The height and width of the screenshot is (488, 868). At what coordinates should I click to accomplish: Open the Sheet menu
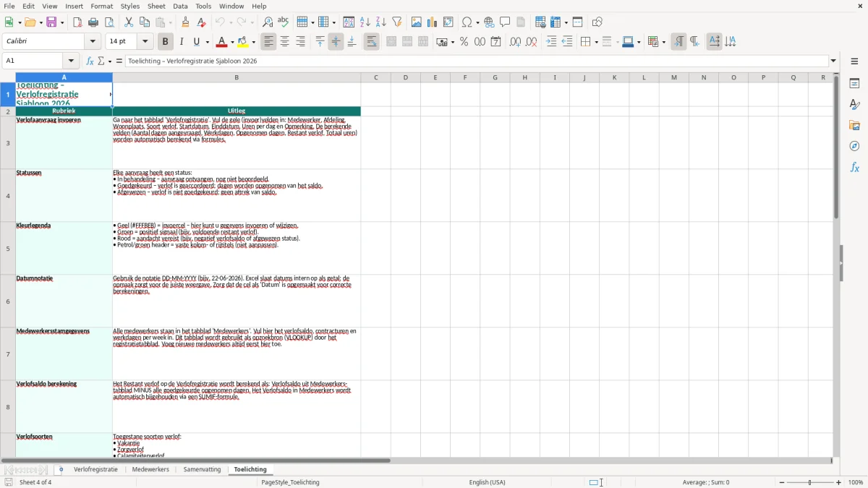[156, 6]
